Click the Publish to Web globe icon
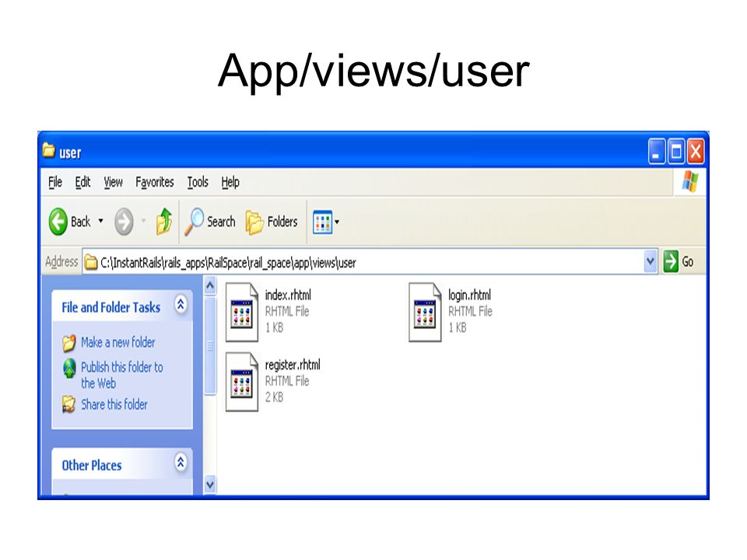The width and height of the screenshot is (747, 560). pos(69,368)
